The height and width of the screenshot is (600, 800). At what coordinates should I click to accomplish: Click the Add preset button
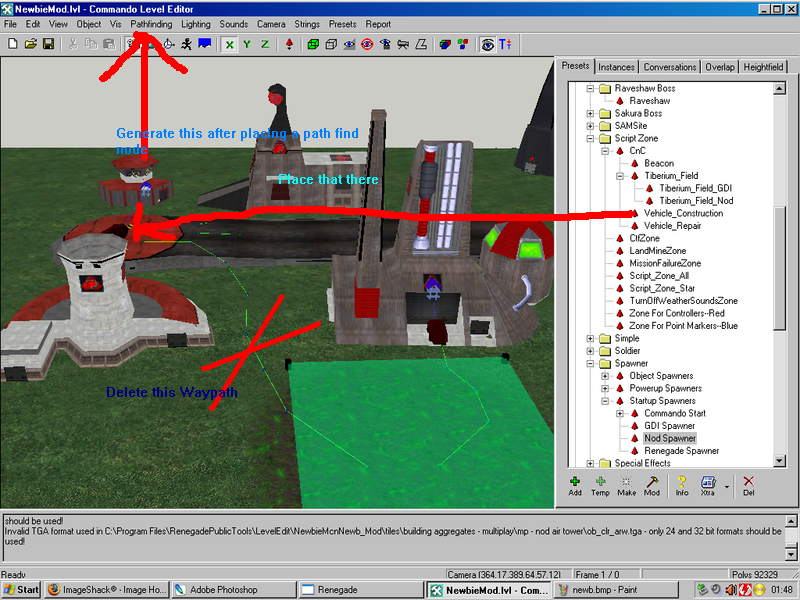575,485
